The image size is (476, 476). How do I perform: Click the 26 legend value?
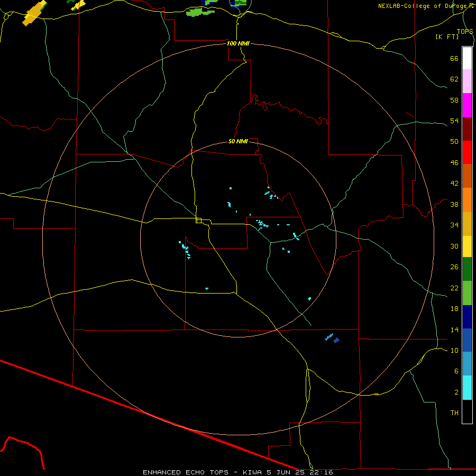(x=454, y=267)
